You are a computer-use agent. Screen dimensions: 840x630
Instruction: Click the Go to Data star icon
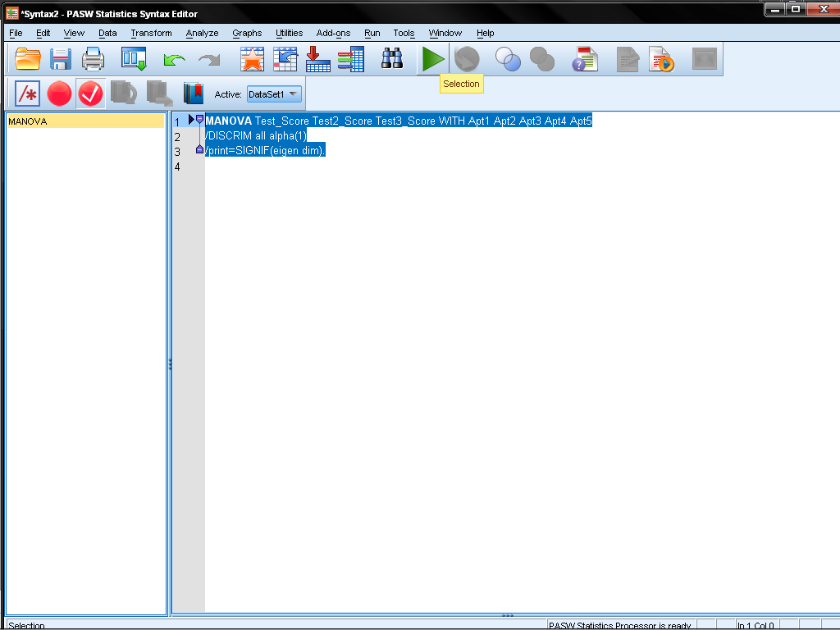click(x=252, y=59)
